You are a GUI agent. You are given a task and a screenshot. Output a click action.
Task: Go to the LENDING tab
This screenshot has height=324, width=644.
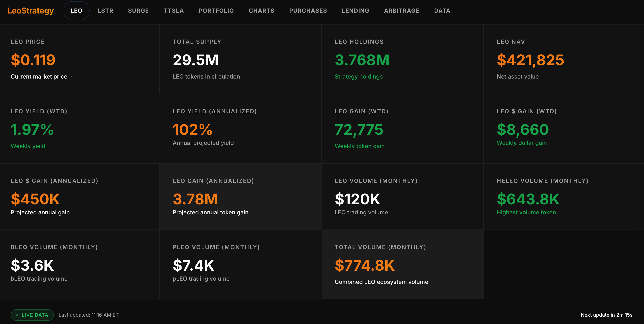tap(355, 11)
